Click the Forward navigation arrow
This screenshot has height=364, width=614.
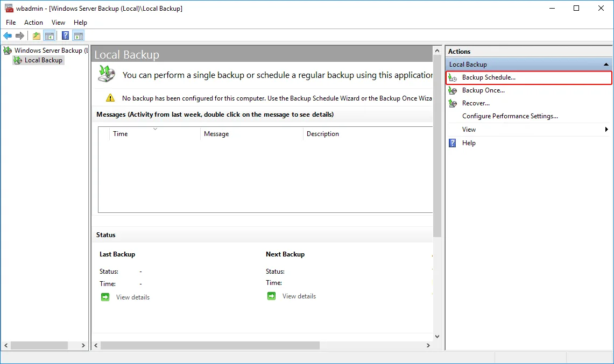(20, 35)
